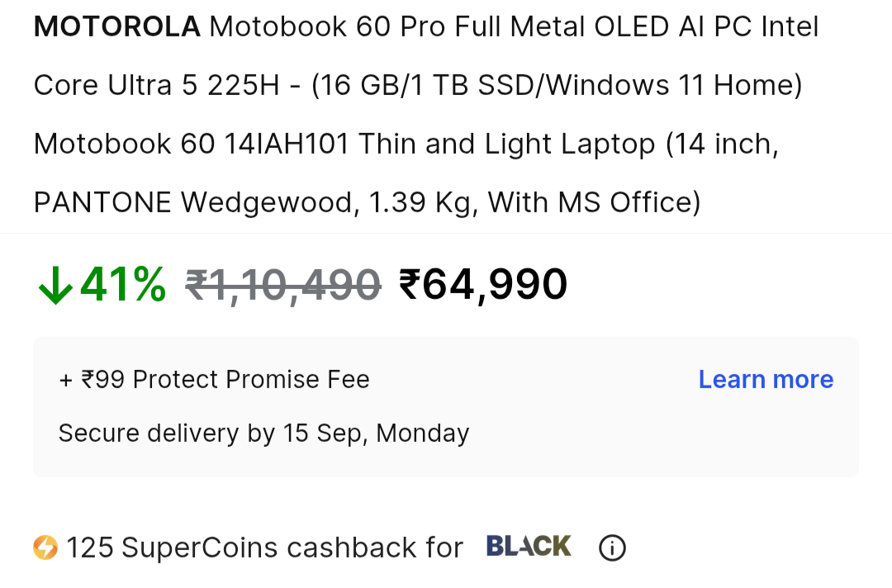Click the SuperCoins info icon

[612, 548]
